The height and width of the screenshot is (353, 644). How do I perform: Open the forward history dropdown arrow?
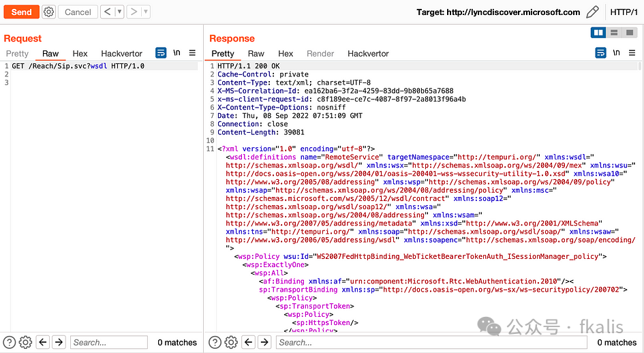[x=145, y=12]
